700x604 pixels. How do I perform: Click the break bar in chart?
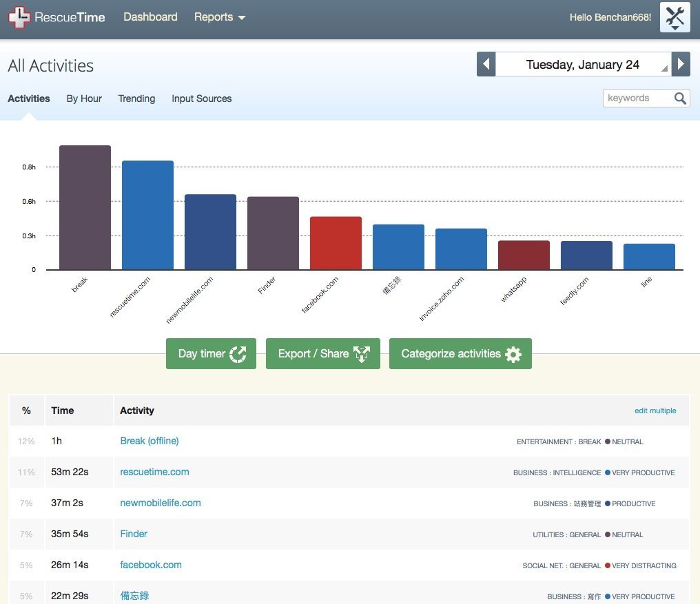click(x=85, y=207)
